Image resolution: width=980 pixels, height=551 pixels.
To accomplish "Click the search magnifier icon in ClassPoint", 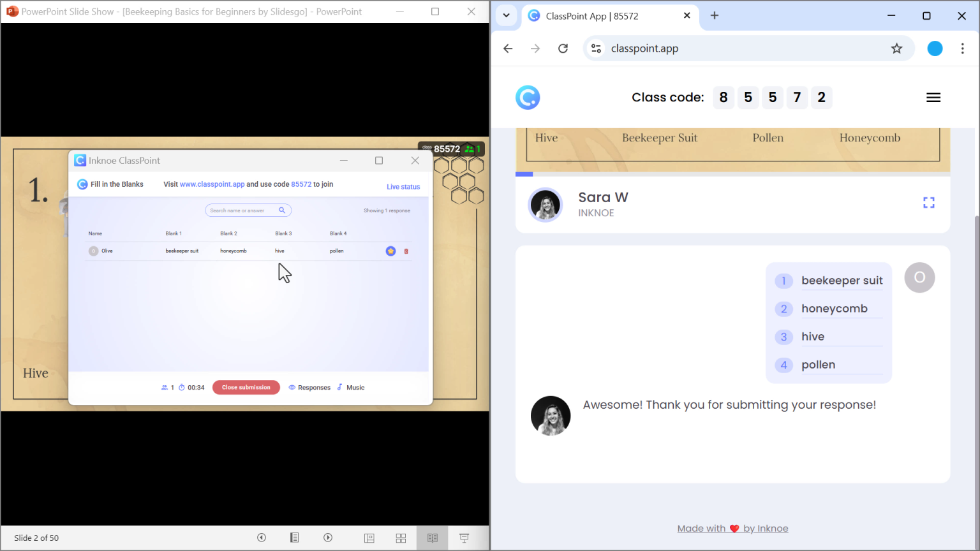I will [282, 210].
